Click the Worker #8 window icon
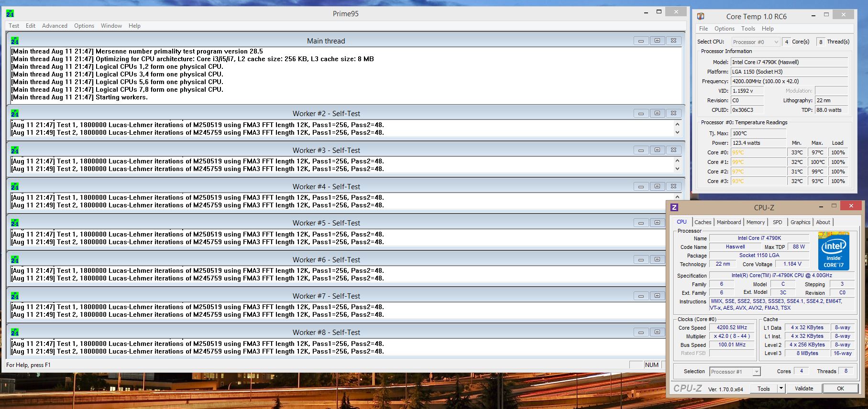 [15, 332]
